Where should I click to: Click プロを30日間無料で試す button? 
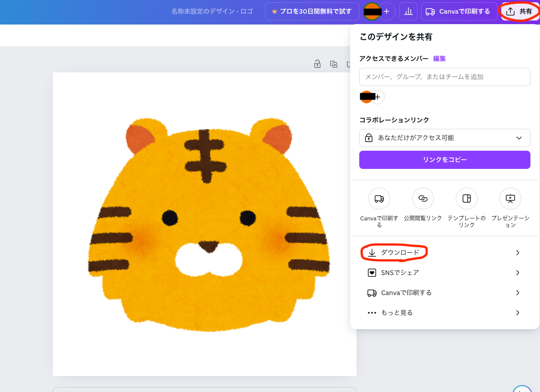click(x=312, y=11)
